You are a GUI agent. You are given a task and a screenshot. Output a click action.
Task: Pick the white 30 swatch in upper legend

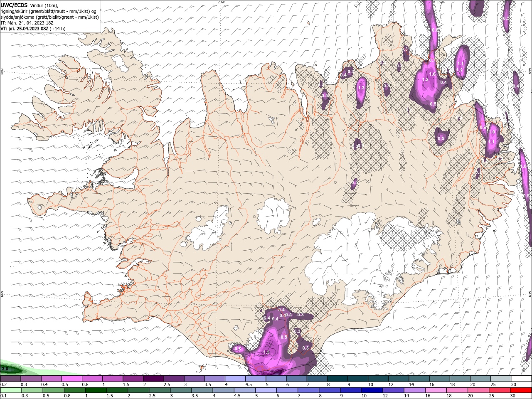(x=521, y=379)
